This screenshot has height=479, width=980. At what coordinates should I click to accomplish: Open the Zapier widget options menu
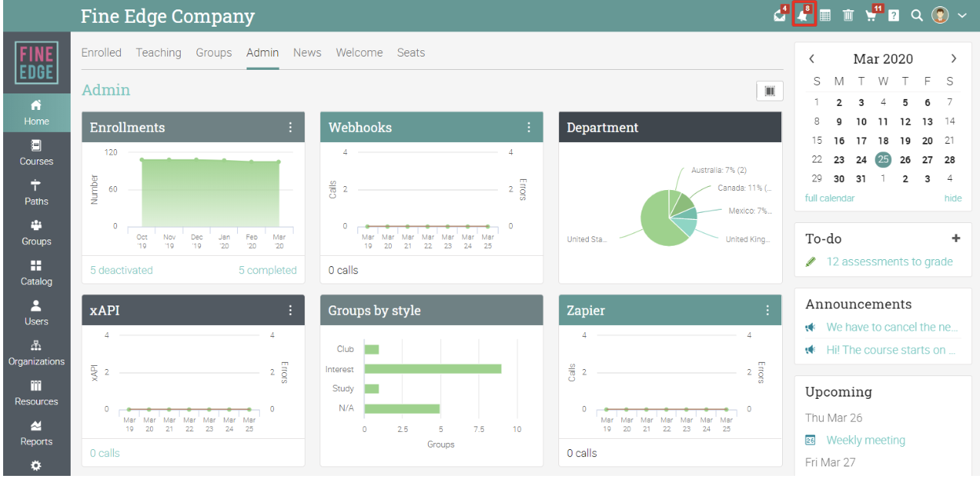(768, 310)
